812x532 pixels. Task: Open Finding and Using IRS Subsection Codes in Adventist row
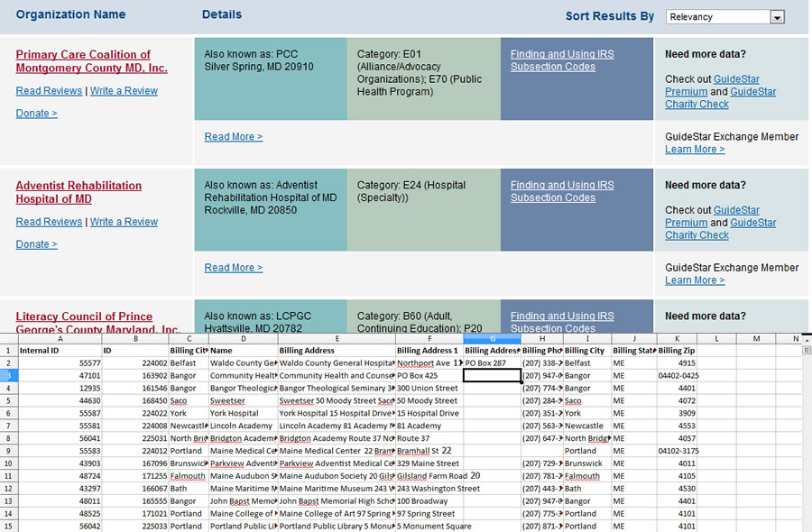(x=562, y=191)
